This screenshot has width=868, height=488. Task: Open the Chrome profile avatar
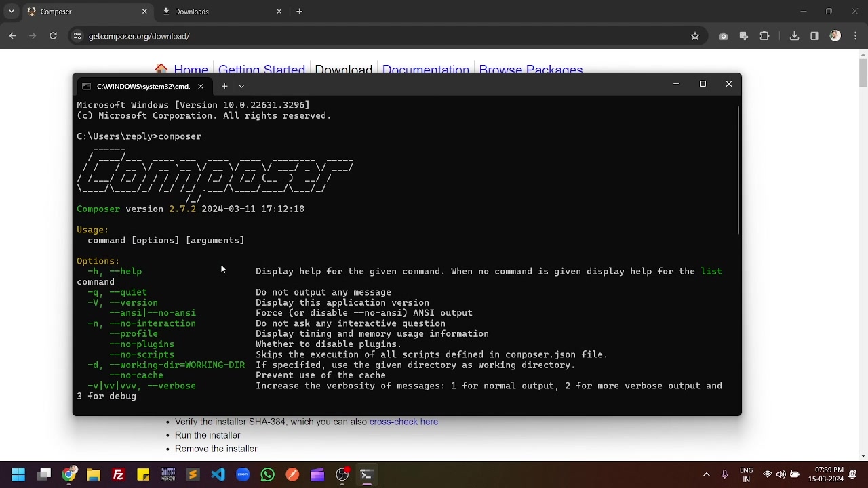click(x=835, y=36)
